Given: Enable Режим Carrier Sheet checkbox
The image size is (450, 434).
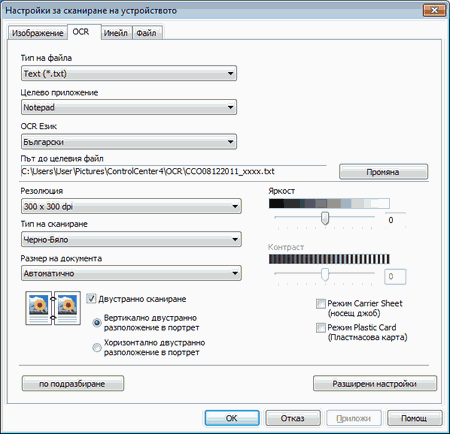Looking at the screenshot, I should (x=321, y=304).
